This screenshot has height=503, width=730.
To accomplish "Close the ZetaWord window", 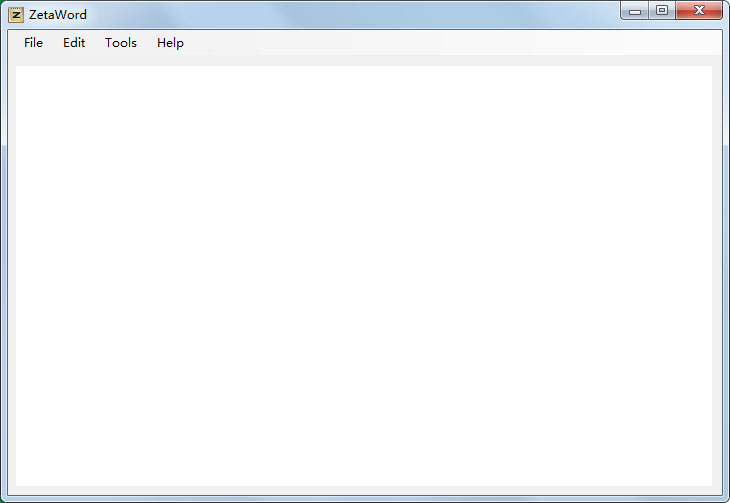I will click(699, 11).
